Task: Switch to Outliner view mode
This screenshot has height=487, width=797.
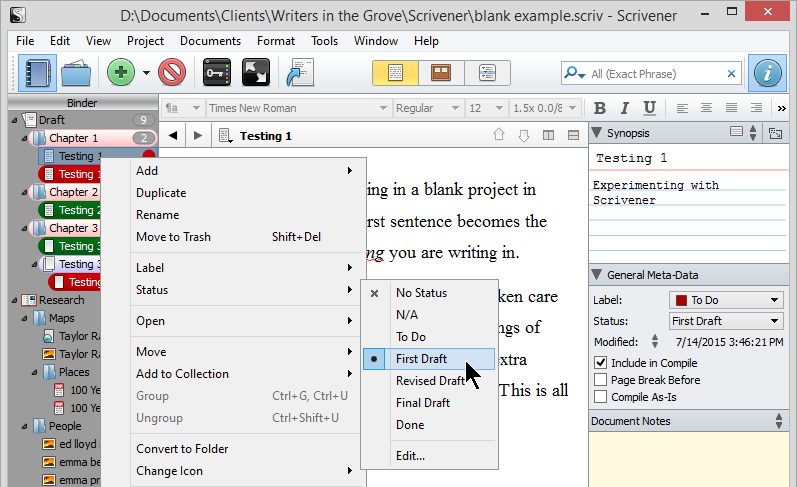Action: click(487, 73)
